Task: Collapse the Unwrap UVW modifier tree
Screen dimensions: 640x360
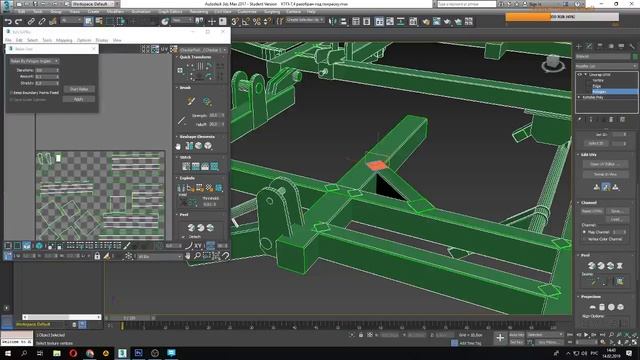Action: point(586,75)
